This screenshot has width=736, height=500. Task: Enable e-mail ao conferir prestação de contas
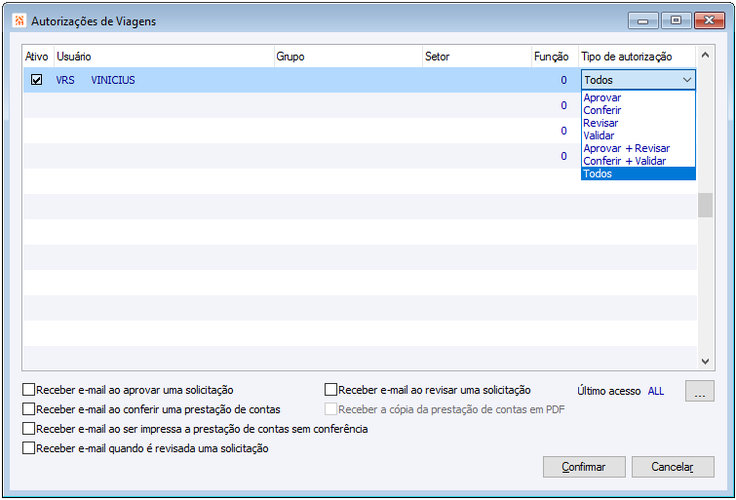29,409
